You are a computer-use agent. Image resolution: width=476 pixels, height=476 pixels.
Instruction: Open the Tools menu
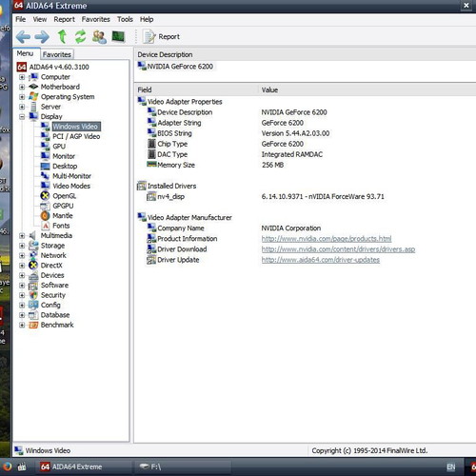(125, 19)
